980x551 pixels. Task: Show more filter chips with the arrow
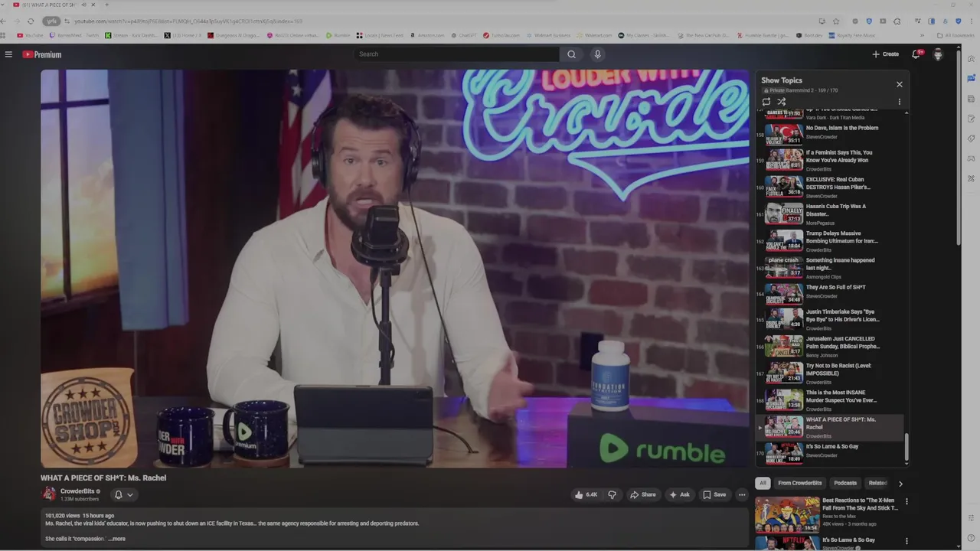pos(900,484)
